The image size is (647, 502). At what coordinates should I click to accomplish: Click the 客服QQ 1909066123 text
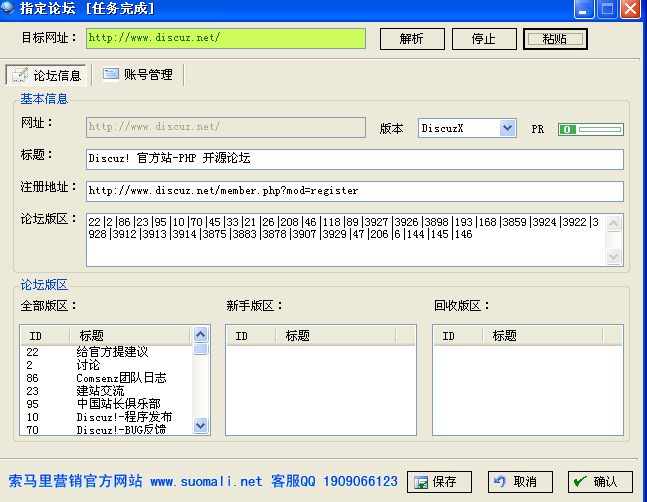point(334,481)
